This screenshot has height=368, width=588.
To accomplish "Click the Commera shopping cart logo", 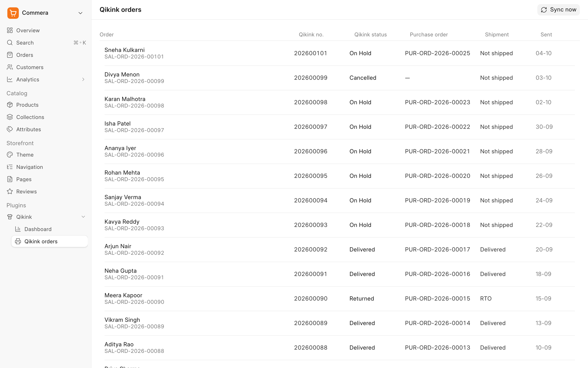I will 13,13.
